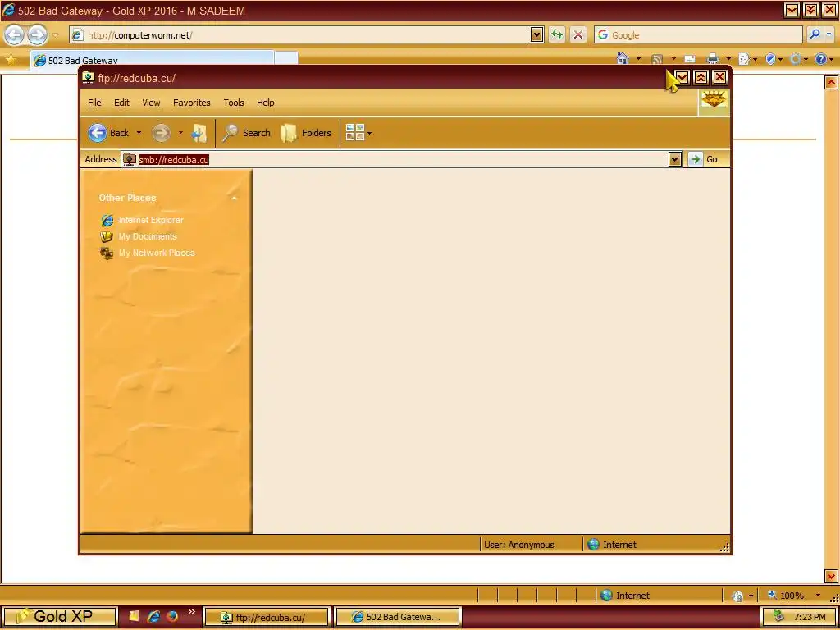Open the Edit menu in FTP window
840x630 pixels.
(x=121, y=103)
